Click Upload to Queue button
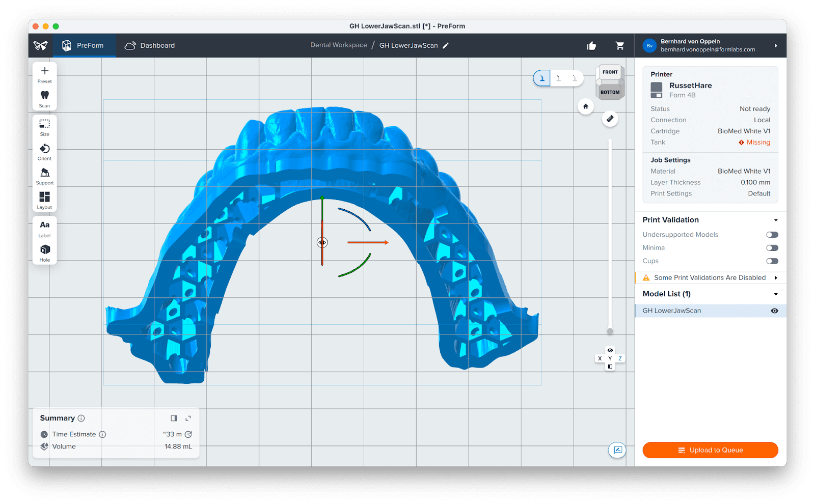Image resolution: width=815 pixels, height=504 pixels. tap(710, 450)
